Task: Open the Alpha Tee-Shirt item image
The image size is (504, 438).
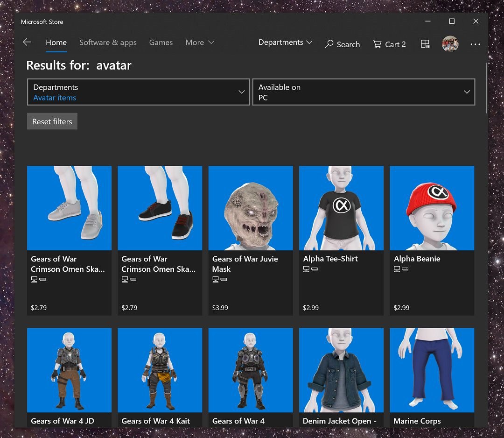Action: coord(341,208)
